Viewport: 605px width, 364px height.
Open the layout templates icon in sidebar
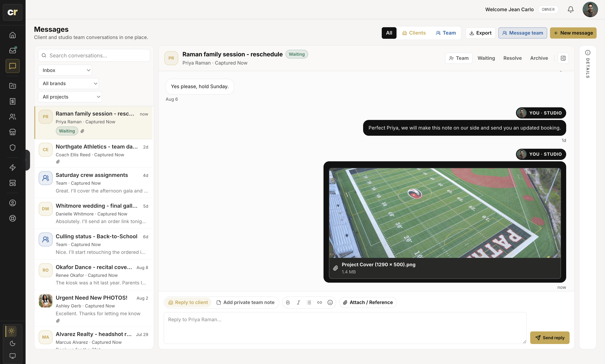[13, 183]
